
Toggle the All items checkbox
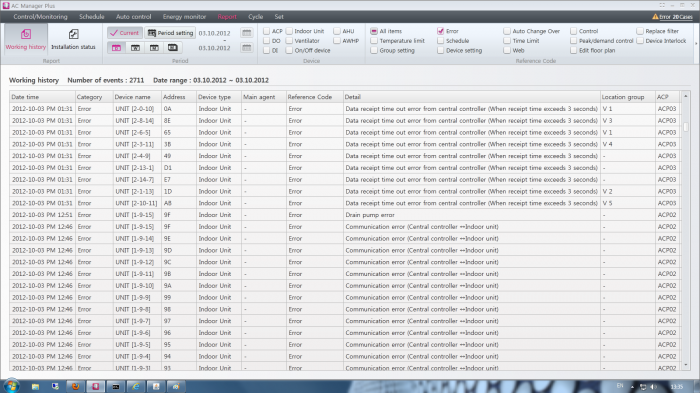(374, 31)
